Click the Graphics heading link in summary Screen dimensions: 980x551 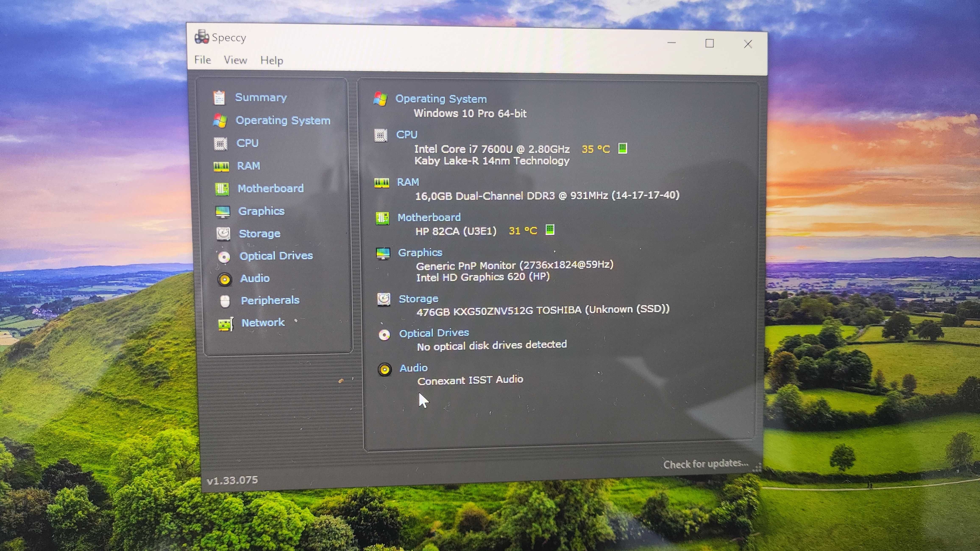[x=420, y=253]
